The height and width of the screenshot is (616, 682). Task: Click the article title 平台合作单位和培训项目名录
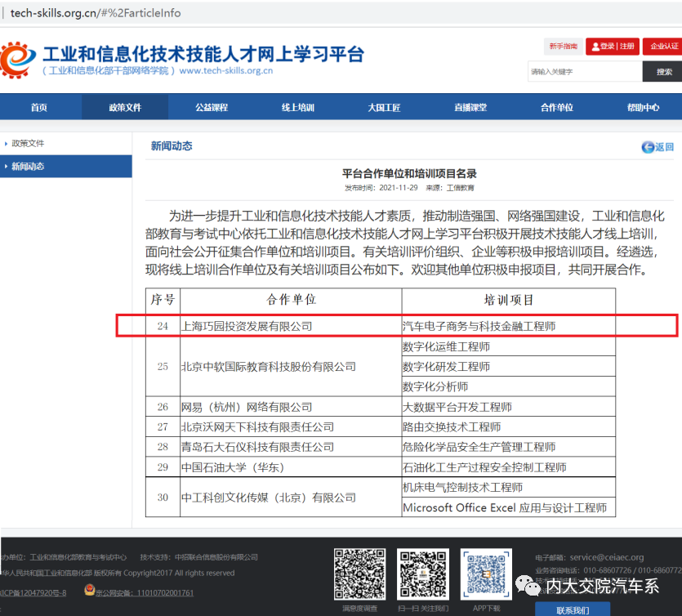pyautogui.click(x=409, y=173)
